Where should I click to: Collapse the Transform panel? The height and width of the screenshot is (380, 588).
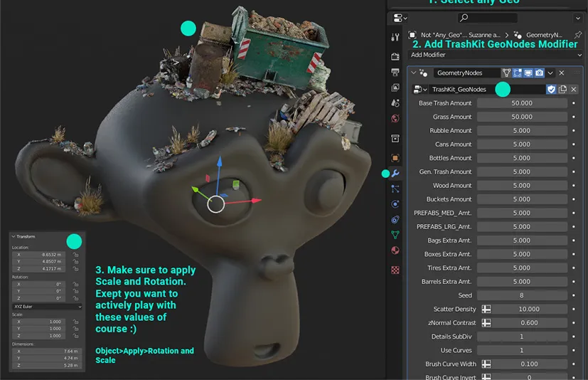point(14,236)
